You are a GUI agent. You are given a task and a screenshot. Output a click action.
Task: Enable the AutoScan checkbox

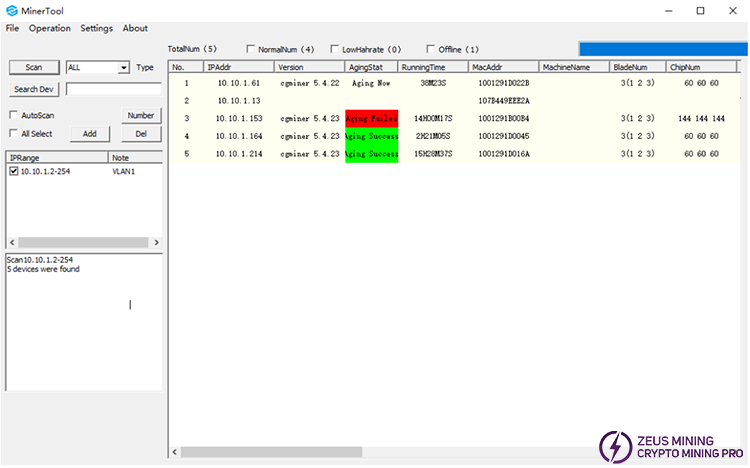[x=13, y=116]
